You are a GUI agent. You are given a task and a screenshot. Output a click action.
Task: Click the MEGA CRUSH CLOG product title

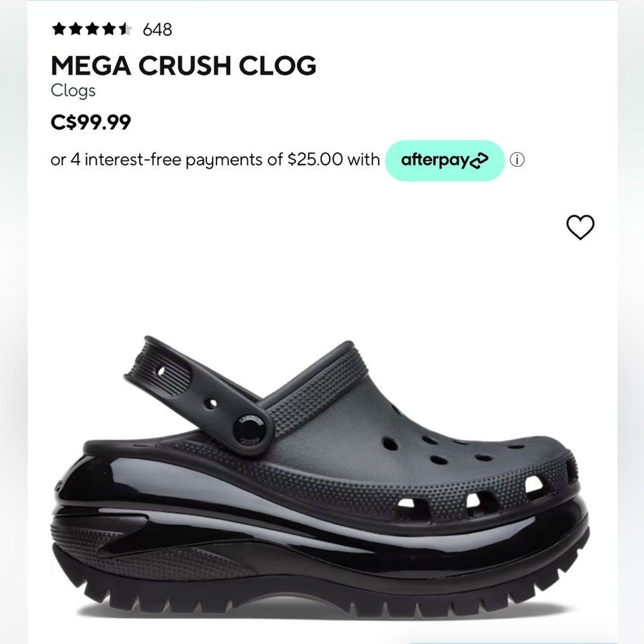[x=184, y=65]
